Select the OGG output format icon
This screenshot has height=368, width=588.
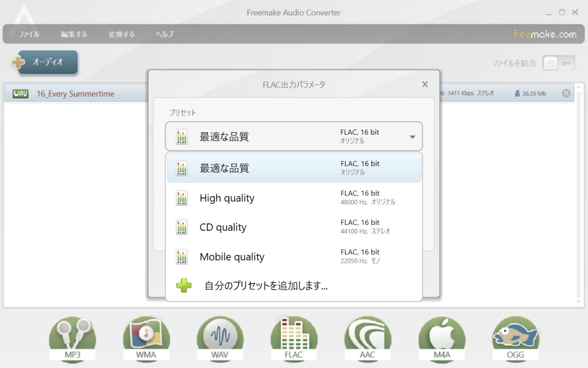click(x=515, y=337)
